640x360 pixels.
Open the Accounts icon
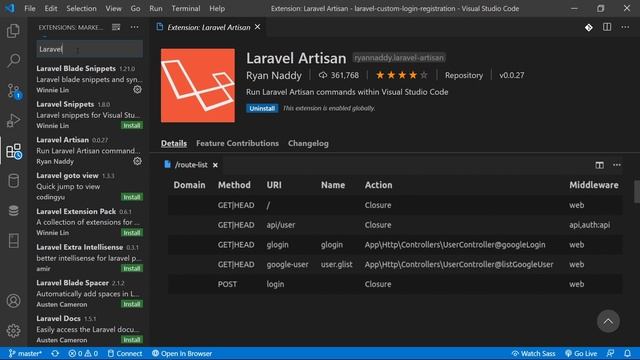(13, 301)
